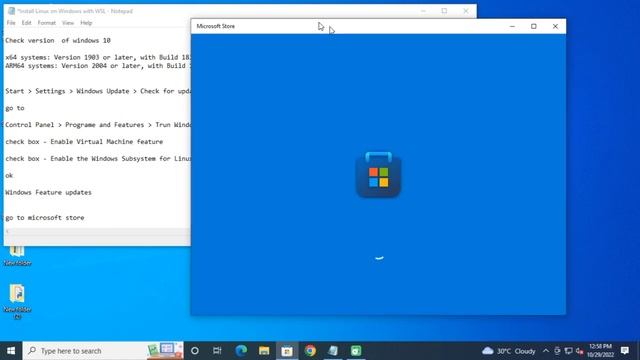The image size is (640, 360).
Task: Maximize the Microsoft Store window
Action: coord(533,26)
